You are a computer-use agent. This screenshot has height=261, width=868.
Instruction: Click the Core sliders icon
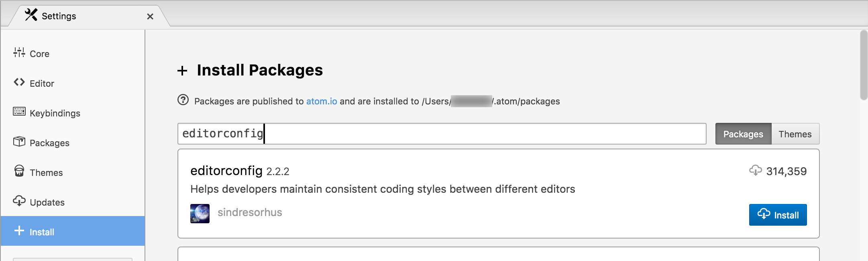tap(19, 53)
